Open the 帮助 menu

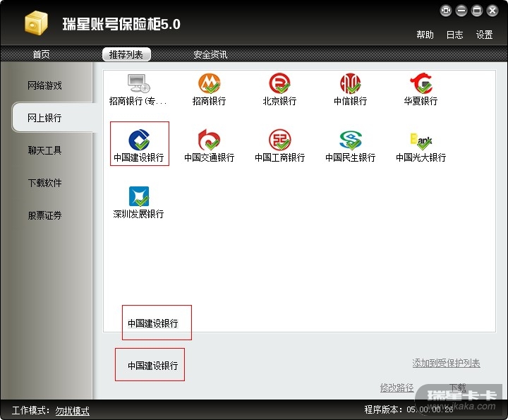[x=425, y=35]
